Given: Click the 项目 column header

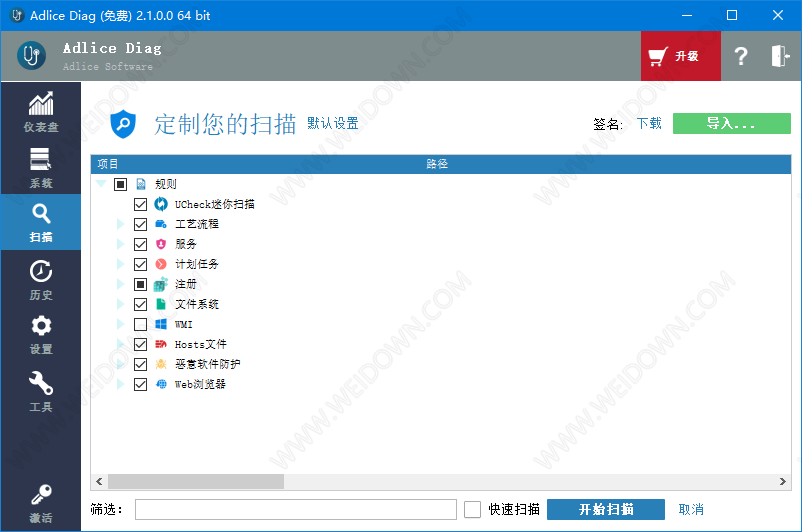Looking at the screenshot, I should (107, 164).
